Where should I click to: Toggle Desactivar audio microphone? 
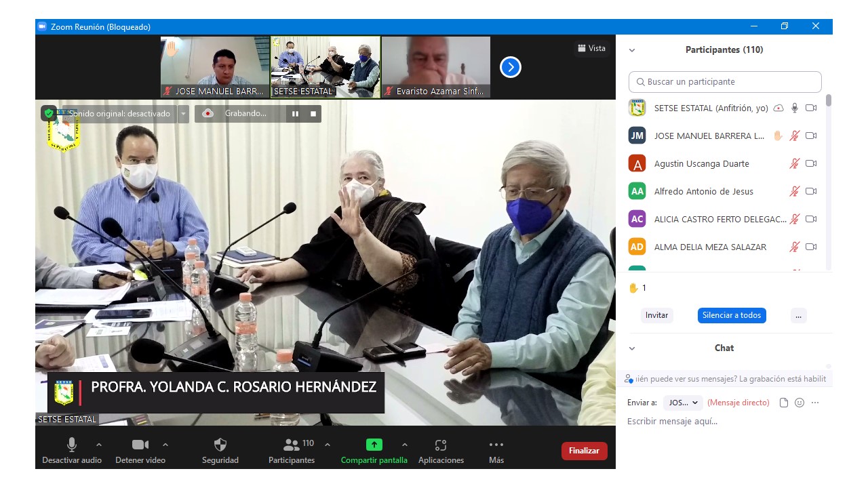click(x=71, y=445)
